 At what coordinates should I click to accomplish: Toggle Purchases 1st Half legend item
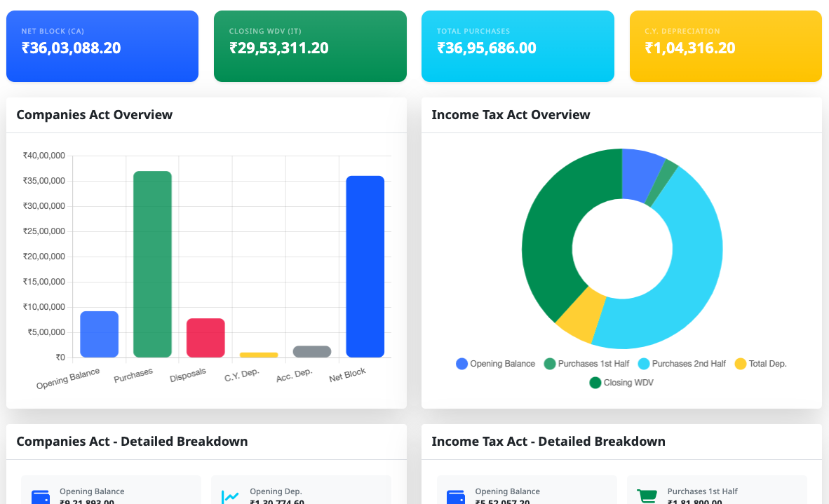[586, 364]
